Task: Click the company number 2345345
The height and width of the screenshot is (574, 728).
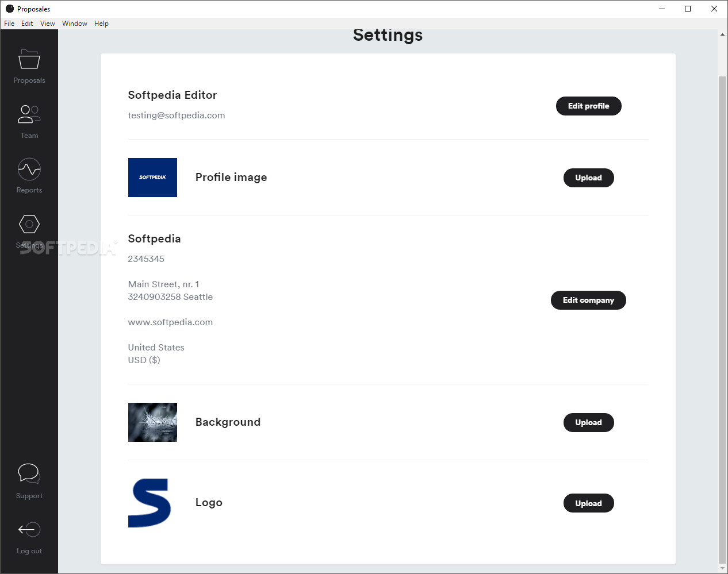Action: point(146,259)
